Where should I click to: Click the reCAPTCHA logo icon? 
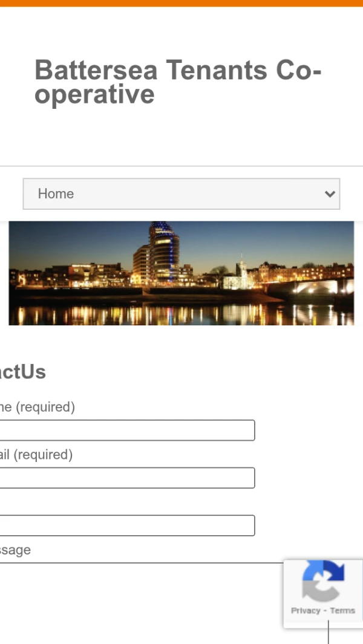click(323, 581)
